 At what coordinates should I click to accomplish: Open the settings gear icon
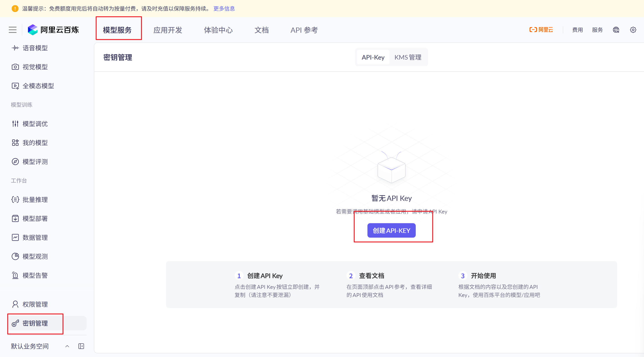633,30
